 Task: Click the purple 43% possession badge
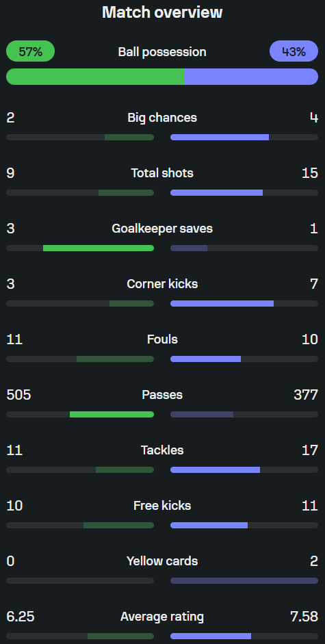(294, 51)
